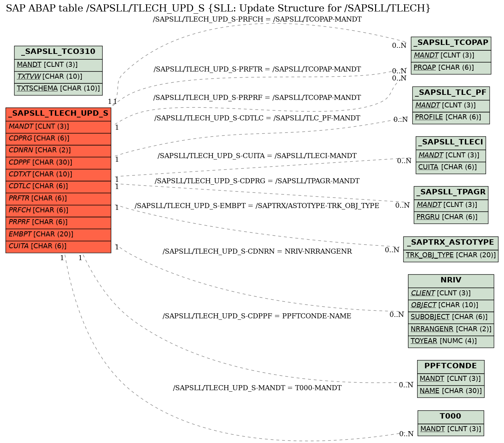Click PRFCH = TCOPAP-MANDT relation label

coord(257,19)
